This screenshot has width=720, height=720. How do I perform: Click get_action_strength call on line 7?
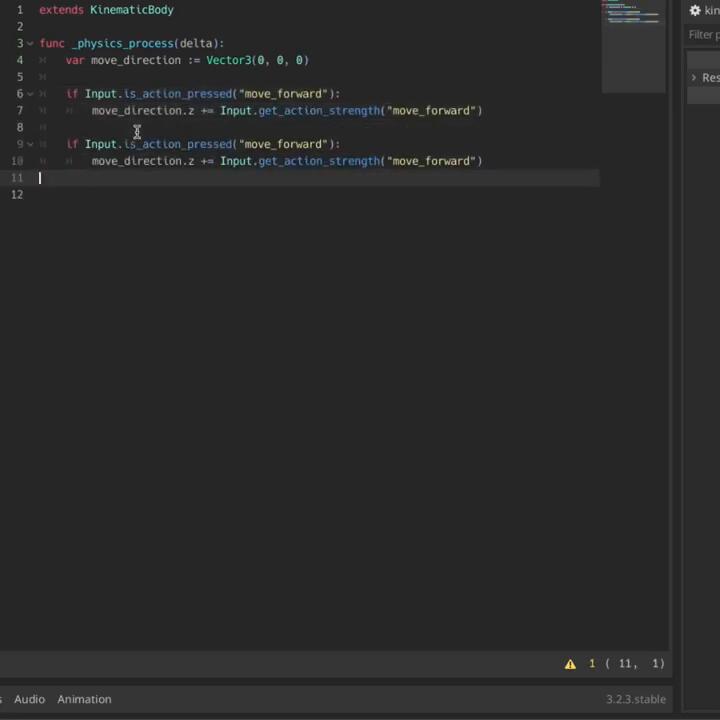click(x=319, y=111)
